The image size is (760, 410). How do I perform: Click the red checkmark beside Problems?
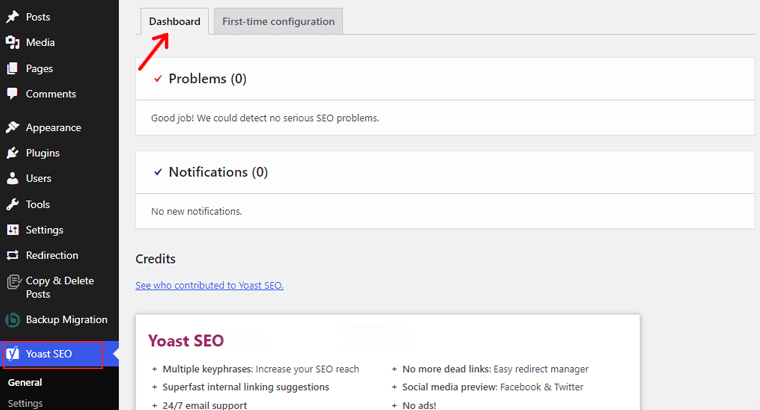pyautogui.click(x=158, y=79)
